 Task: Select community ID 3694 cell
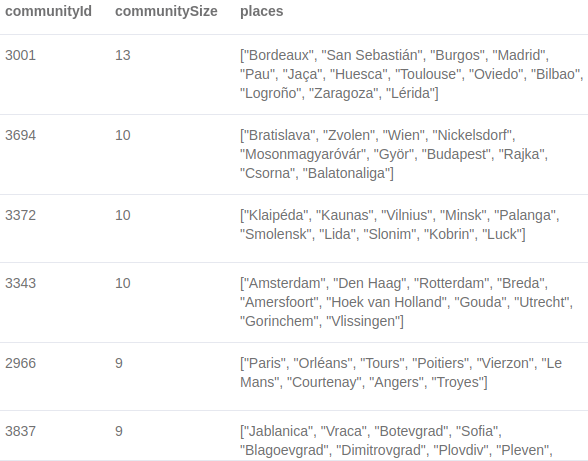21,135
